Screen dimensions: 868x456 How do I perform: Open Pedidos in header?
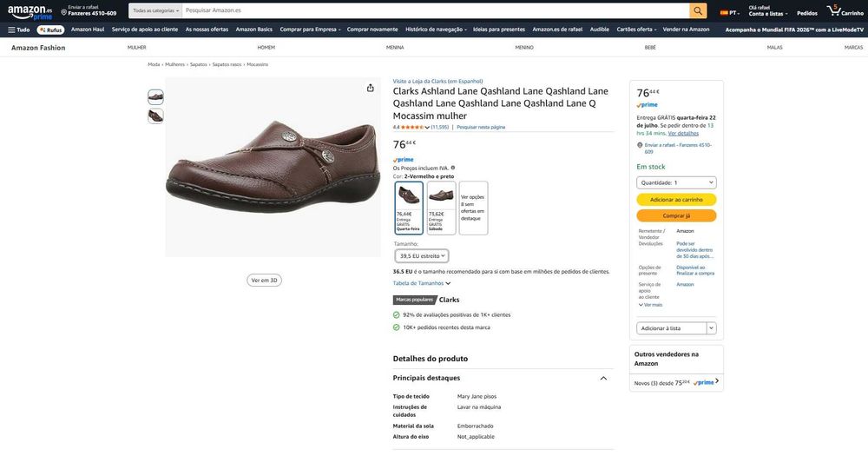[807, 13]
